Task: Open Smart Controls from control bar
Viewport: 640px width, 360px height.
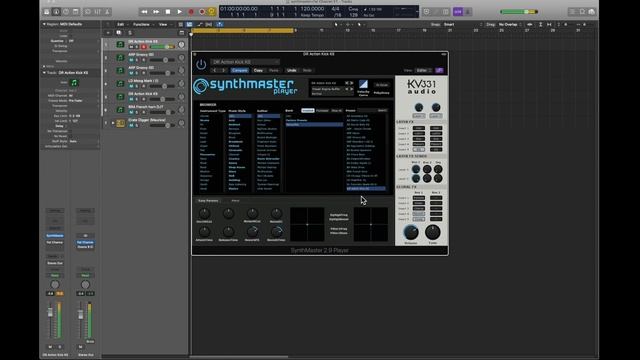Action: tap(88, 12)
